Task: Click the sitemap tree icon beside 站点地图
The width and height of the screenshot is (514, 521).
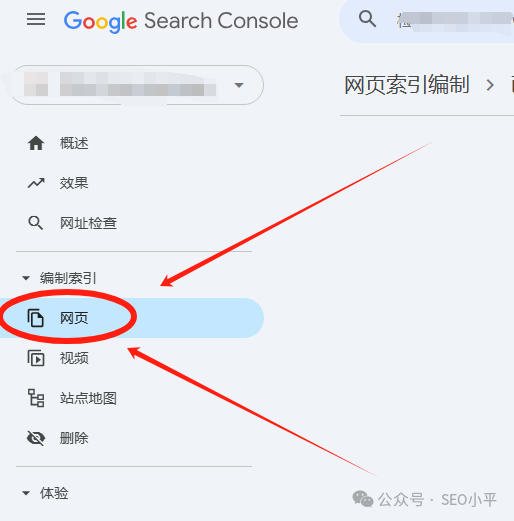Action: [x=36, y=398]
